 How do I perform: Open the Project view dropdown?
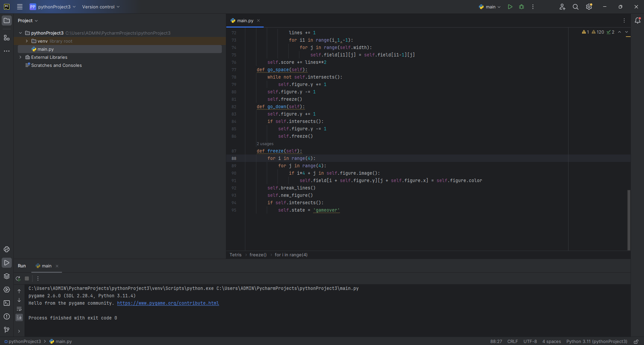click(x=28, y=20)
